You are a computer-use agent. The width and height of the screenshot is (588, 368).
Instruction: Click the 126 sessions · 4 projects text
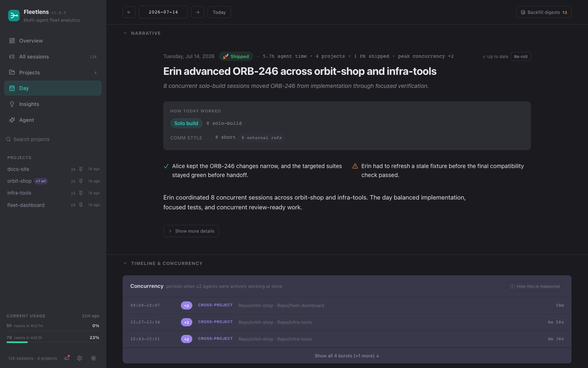click(33, 358)
